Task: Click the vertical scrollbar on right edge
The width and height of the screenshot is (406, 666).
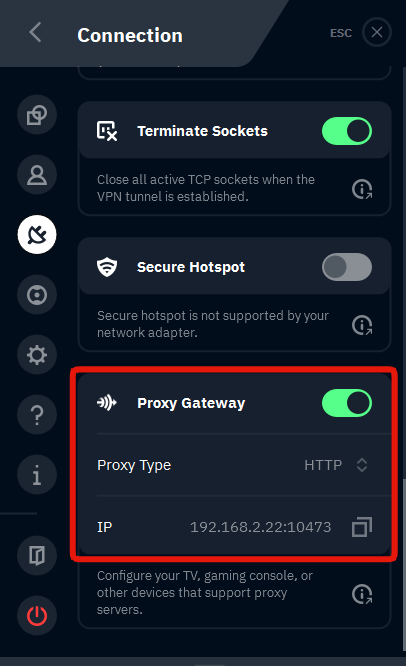Action: (404, 565)
